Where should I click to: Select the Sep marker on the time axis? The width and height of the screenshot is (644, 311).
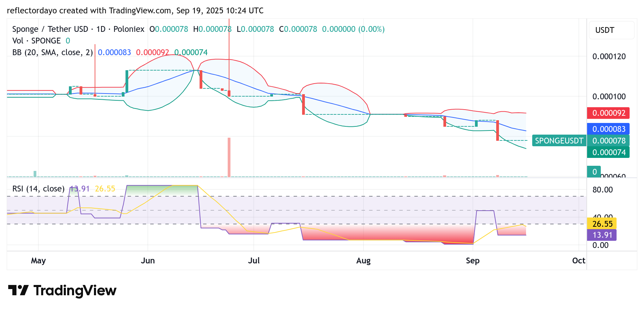(x=473, y=261)
